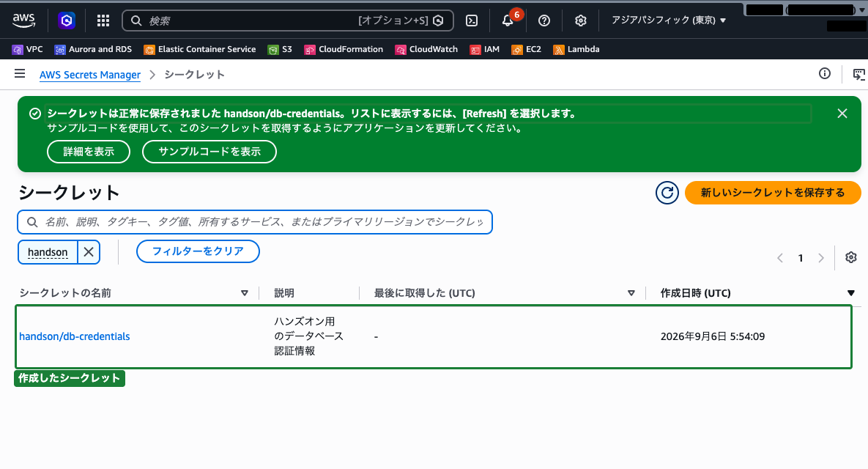This screenshot has height=469, width=868.
Task: Remove the handson filter tag
Action: click(x=89, y=253)
